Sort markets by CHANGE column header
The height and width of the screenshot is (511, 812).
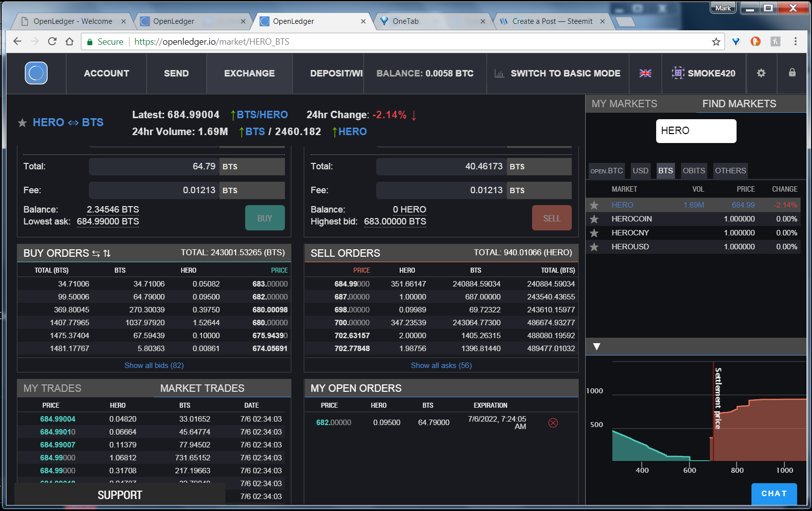[785, 189]
